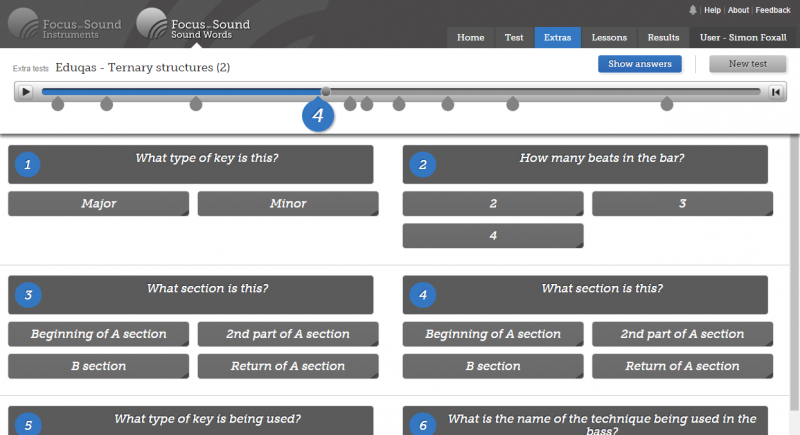The width and height of the screenshot is (800, 435).
Task: Click the blue marker 4 bubble
Action: point(318,116)
